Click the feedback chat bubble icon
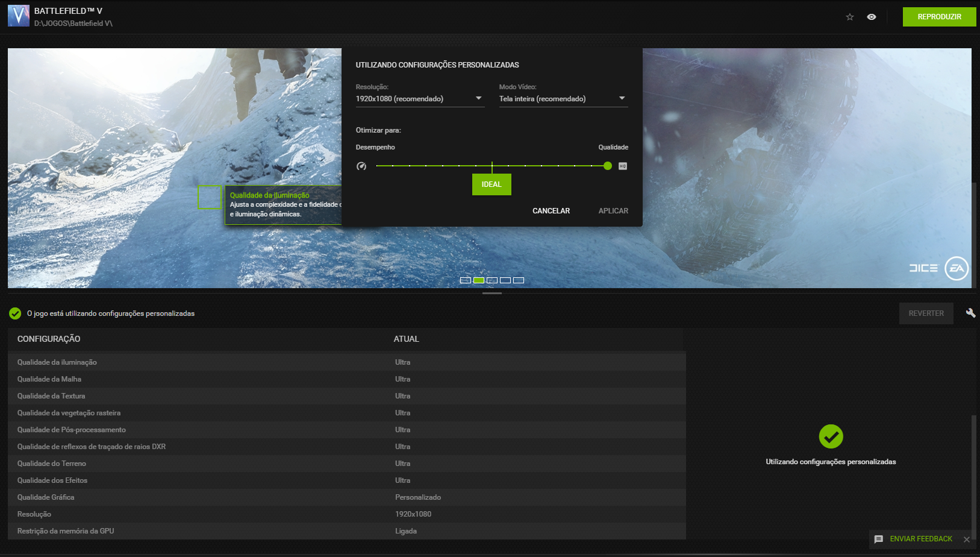Viewport: 980px width, 557px height. tap(879, 540)
